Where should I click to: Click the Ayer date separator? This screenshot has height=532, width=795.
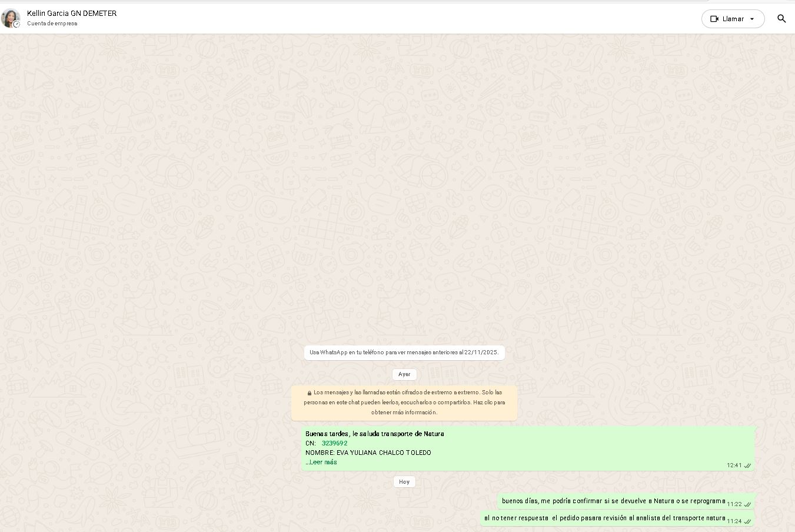click(404, 374)
